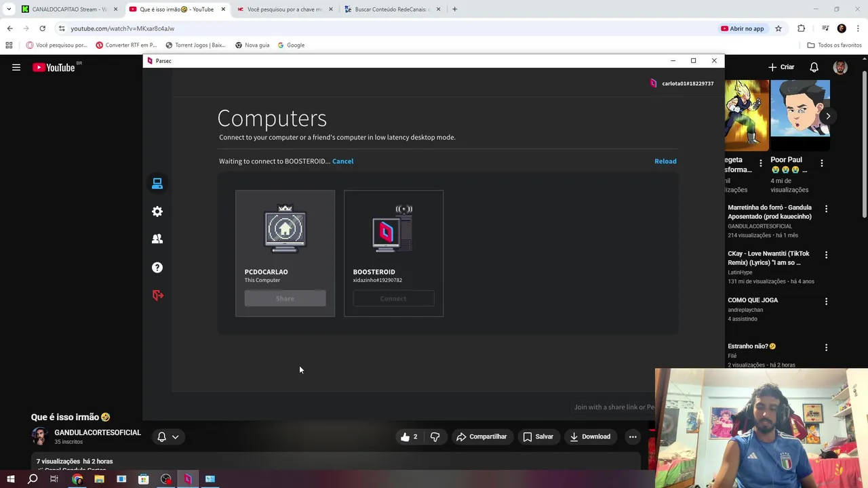Click Abrir no app button

743,28
